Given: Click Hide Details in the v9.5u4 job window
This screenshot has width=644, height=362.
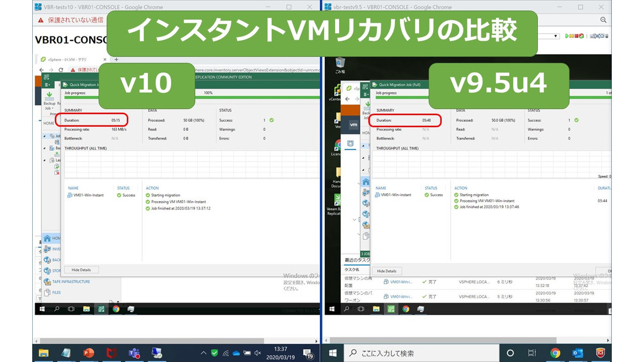Looking at the screenshot, I should click(x=386, y=271).
